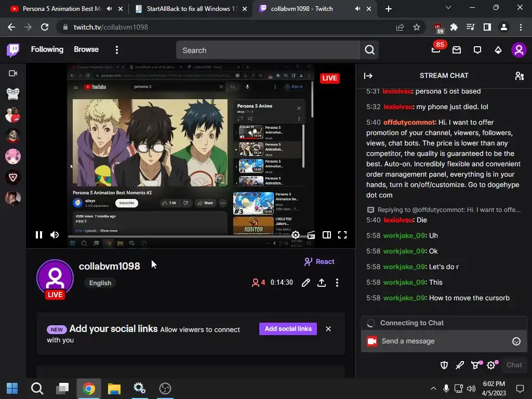Toggle theatre mode on the player
Screen dimensions: 532x399
(327, 235)
